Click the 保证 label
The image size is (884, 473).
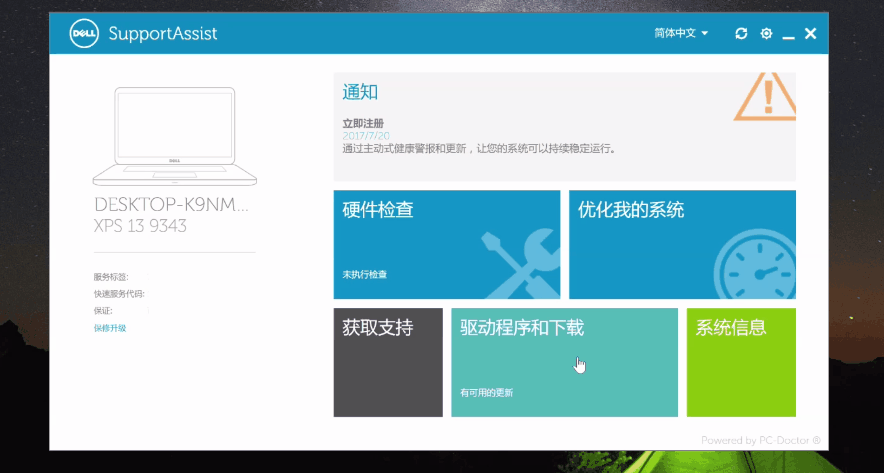[x=103, y=311]
